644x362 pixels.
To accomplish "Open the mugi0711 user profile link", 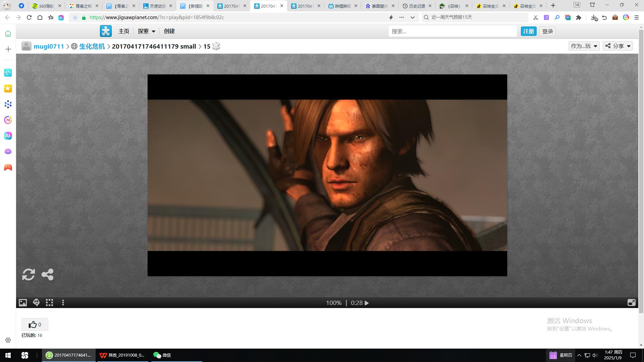I will [x=49, y=46].
